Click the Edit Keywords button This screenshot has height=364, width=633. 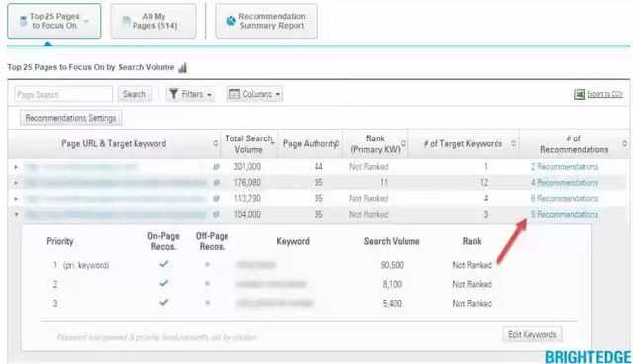pos(532,334)
